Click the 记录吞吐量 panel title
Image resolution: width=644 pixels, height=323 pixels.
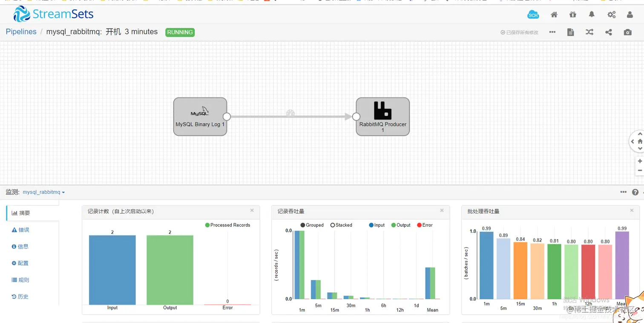tap(291, 211)
